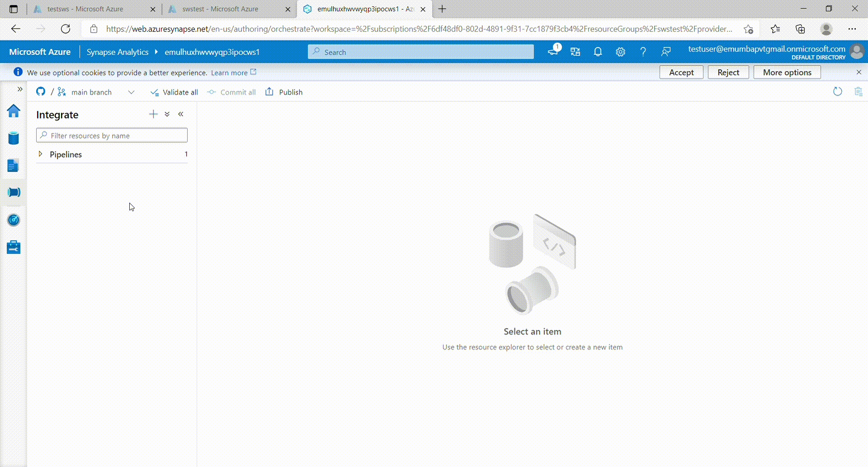Open the feedback icon

666,52
